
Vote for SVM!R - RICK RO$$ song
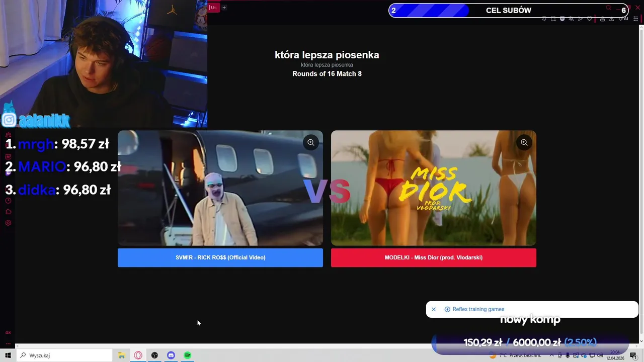tap(220, 257)
